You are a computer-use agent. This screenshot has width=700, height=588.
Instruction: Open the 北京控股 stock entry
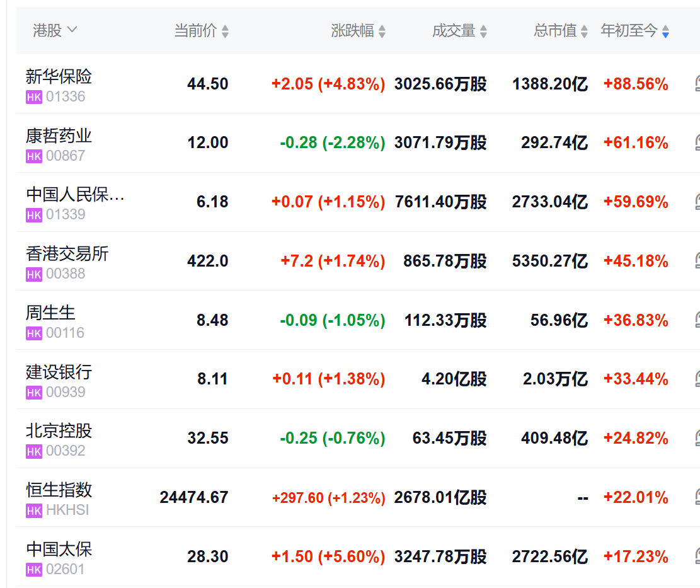59,430
